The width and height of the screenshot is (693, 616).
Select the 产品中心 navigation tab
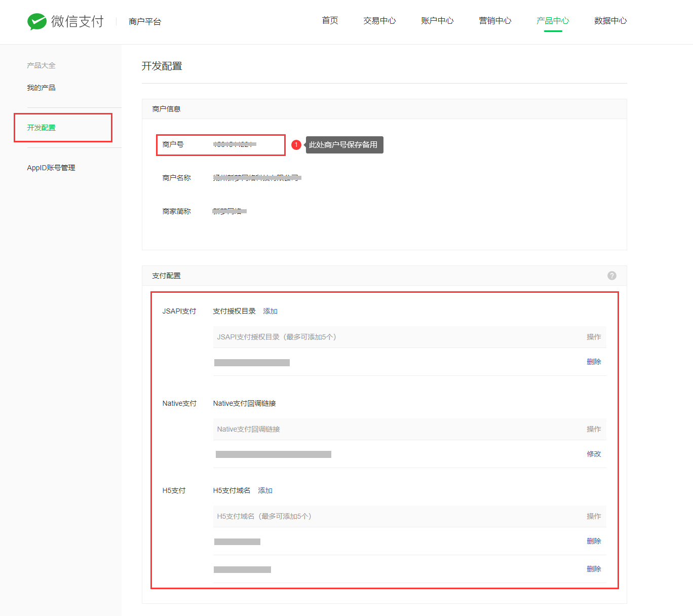[553, 20]
